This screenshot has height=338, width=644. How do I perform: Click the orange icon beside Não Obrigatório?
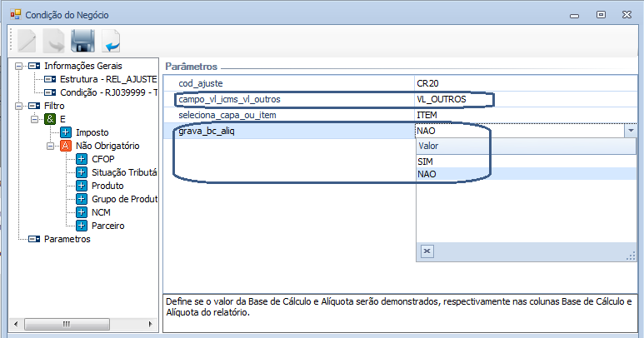click(66, 146)
